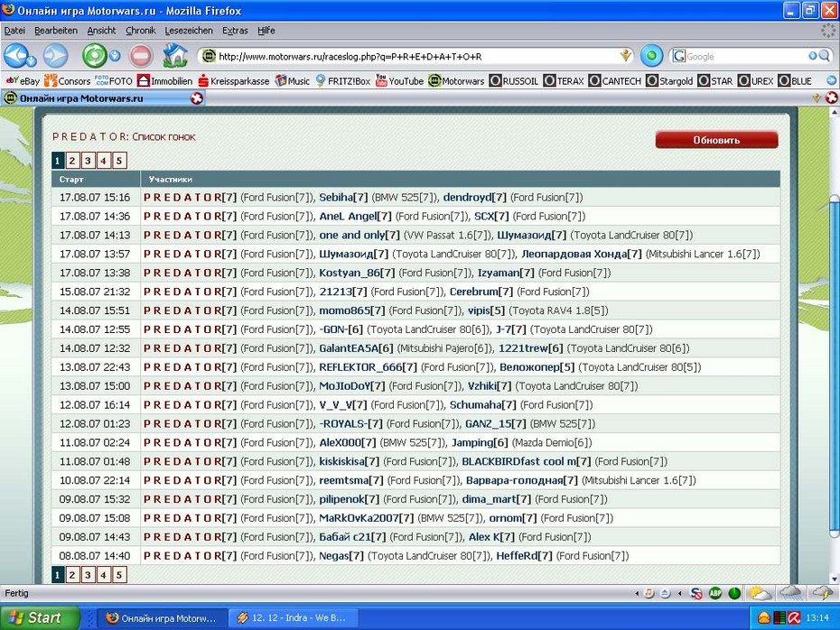This screenshot has width=840, height=630.
Task: Reload the page with the green button
Action: [94, 56]
